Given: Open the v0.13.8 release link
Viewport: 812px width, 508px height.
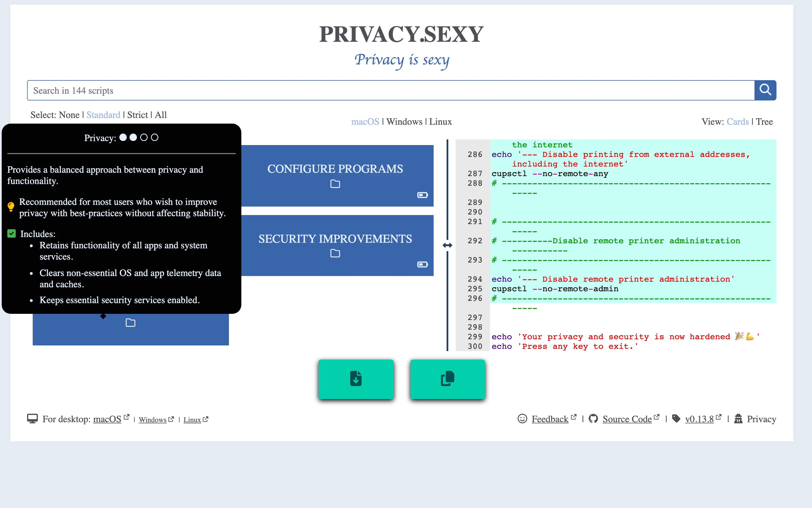Looking at the screenshot, I should (x=699, y=419).
